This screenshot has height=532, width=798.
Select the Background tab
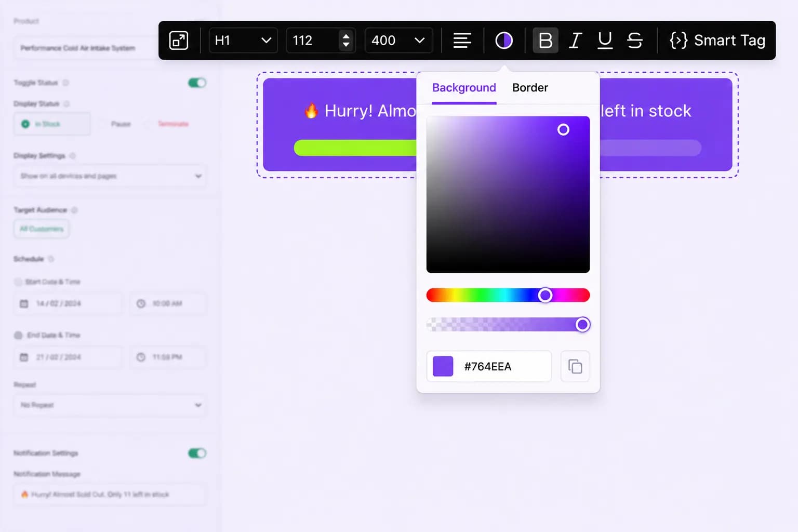coord(464,88)
